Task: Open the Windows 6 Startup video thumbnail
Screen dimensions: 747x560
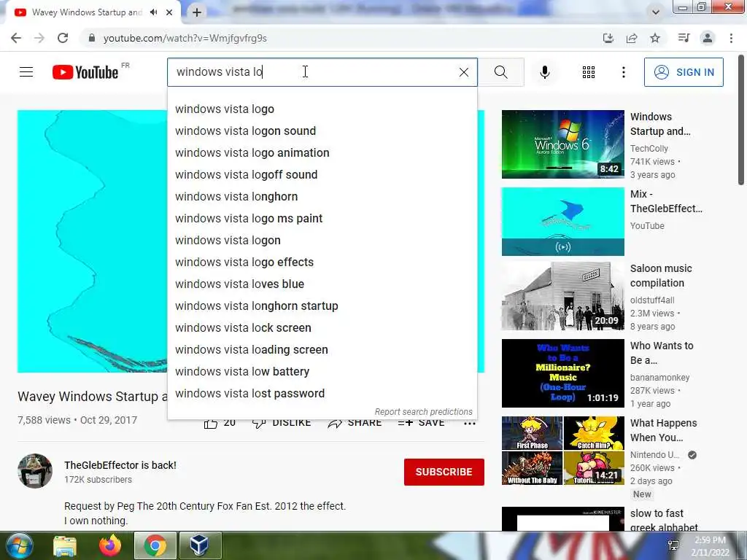Action: pos(562,144)
